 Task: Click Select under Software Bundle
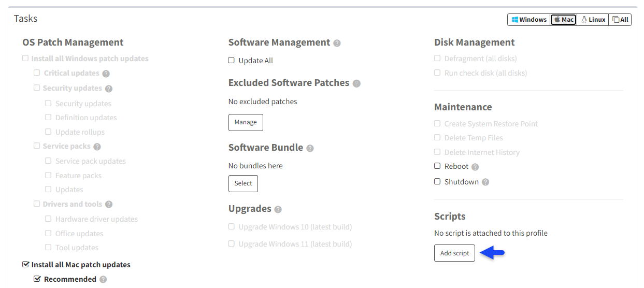coord(243,183)
